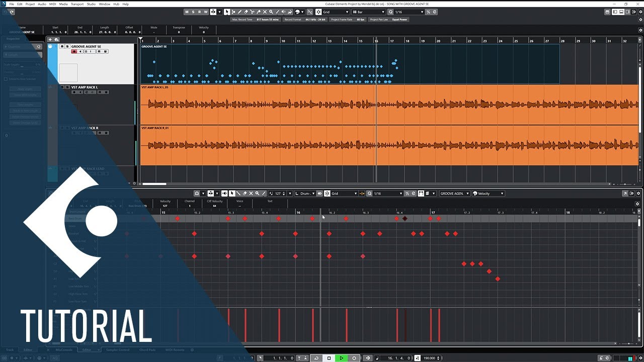Open the Project menu
The width and height of the screenshot is (644, 362).
pyautogui.click(x=30, y=4)
